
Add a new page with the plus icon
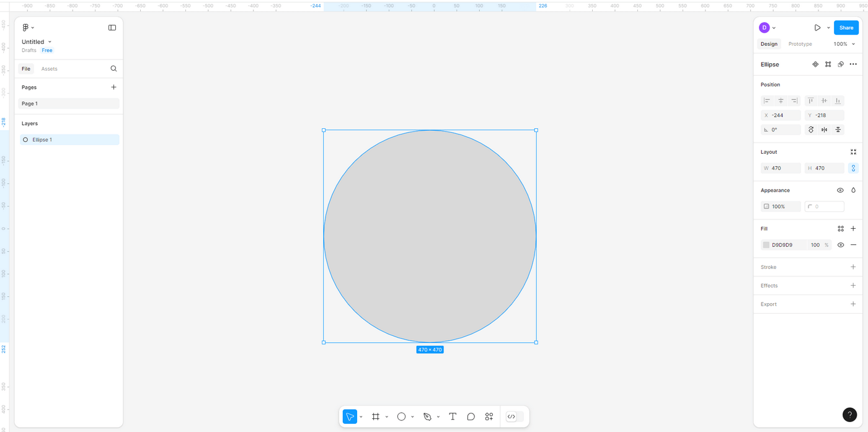point(113,87)
